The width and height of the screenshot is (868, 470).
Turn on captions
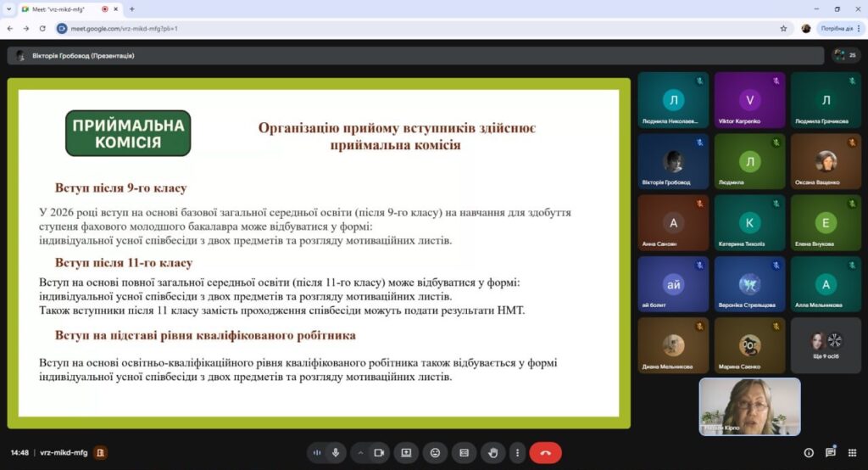(464, 453)
